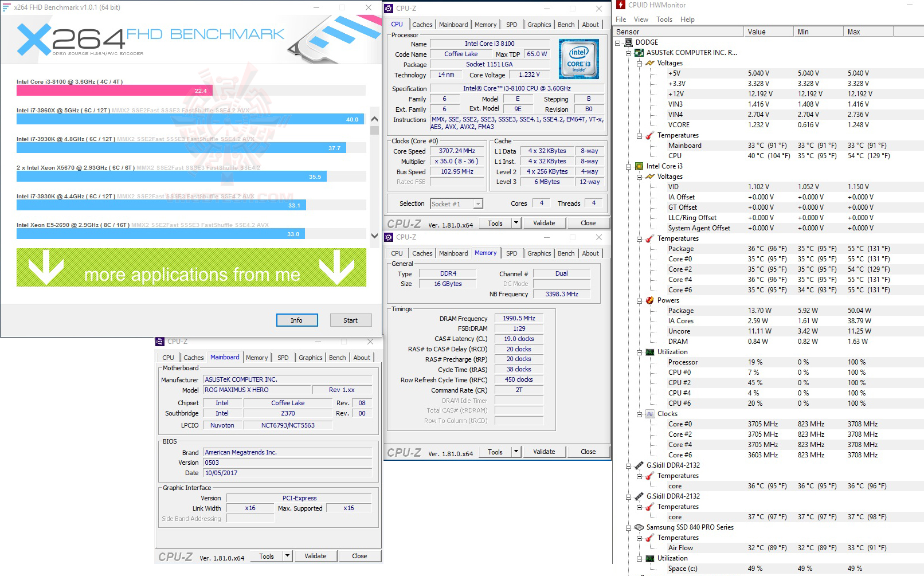
Task: Click the DRAM Frequency value 1990.5 MHz
Action: (519, 318)
